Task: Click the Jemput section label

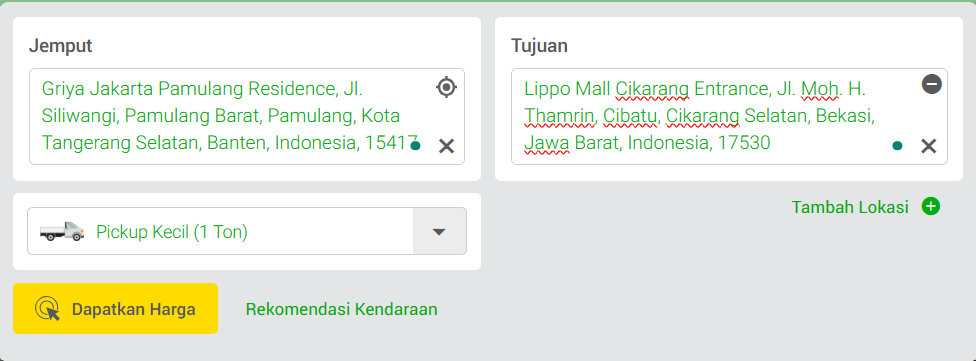Action: click(60, 45)
